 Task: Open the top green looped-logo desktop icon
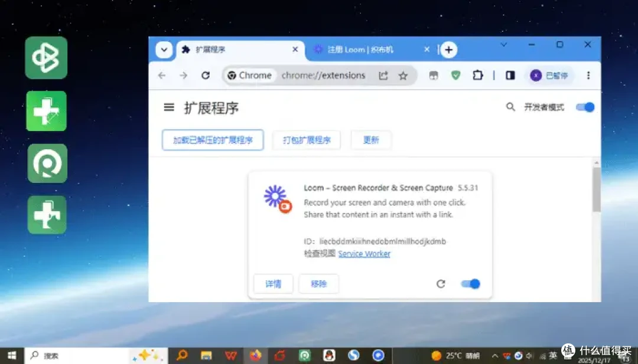click(x=46, y=58)
